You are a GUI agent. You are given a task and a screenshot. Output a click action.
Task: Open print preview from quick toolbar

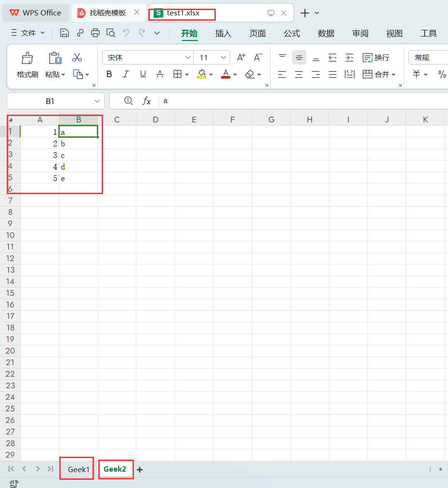[111, 33]
